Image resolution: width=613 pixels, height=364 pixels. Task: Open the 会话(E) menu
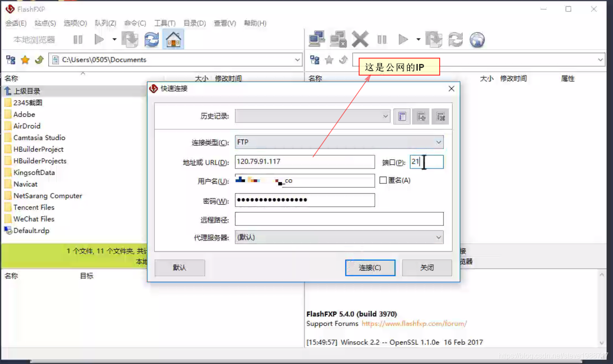(x=16, y=23)
